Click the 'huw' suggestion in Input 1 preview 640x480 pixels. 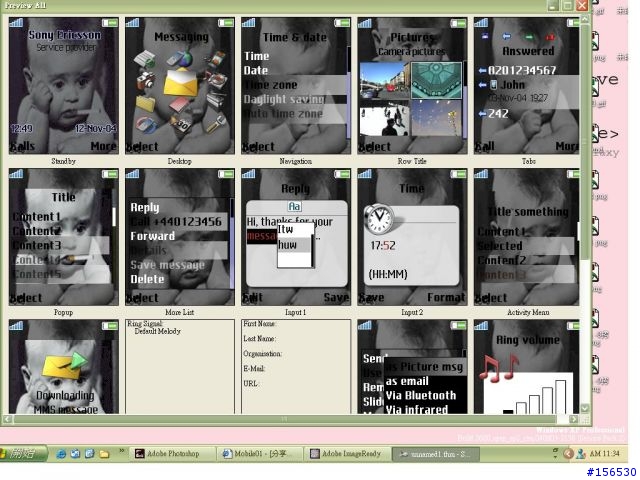coord(294,245)
